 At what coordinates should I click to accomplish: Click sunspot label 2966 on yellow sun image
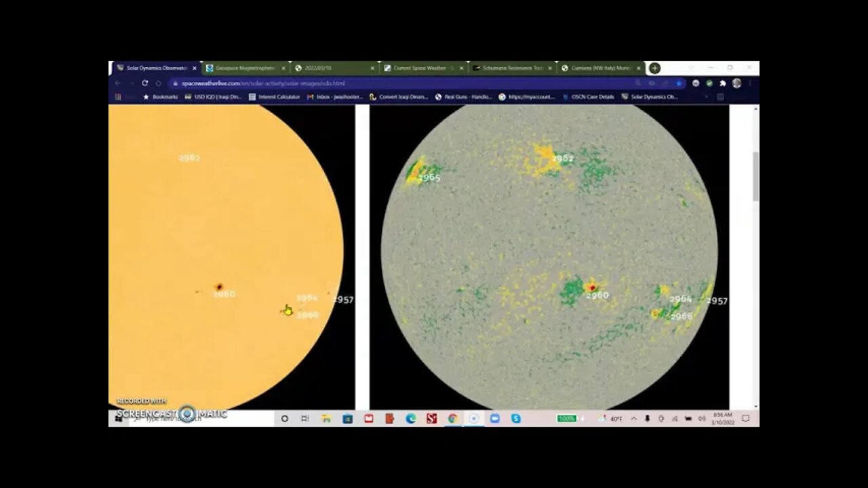[308, 315]
